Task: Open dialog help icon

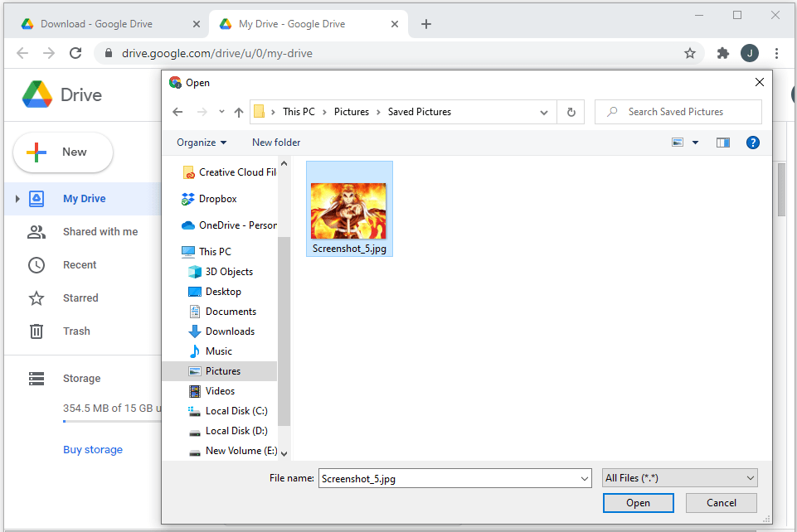Action: point(753,143)
